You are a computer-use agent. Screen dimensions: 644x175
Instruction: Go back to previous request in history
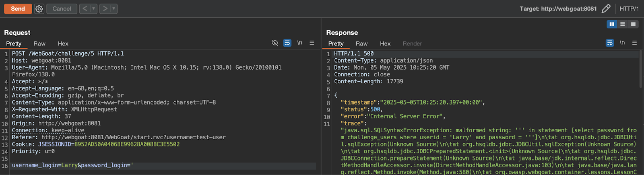85,8
